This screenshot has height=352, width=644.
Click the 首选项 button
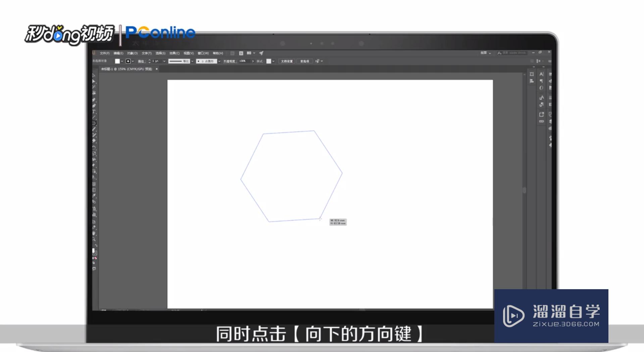[305, 61]
